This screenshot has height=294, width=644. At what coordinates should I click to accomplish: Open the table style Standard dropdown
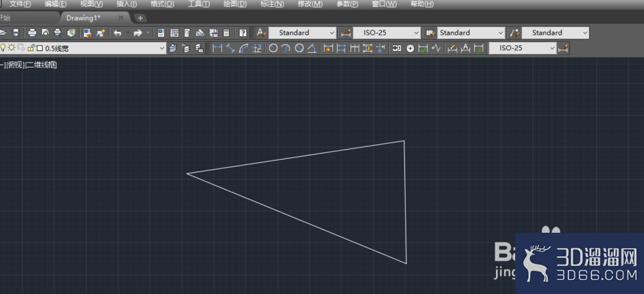coord(471,32)
